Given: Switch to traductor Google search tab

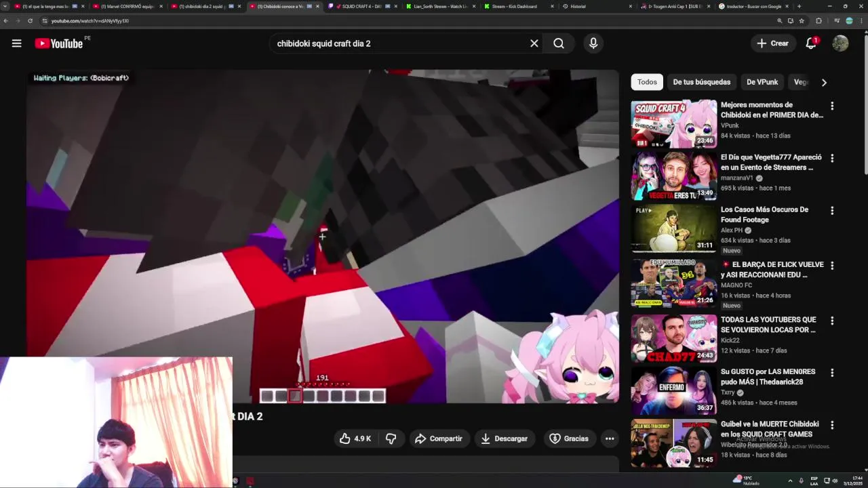Looking at the screenshot, I should (753, 6).
